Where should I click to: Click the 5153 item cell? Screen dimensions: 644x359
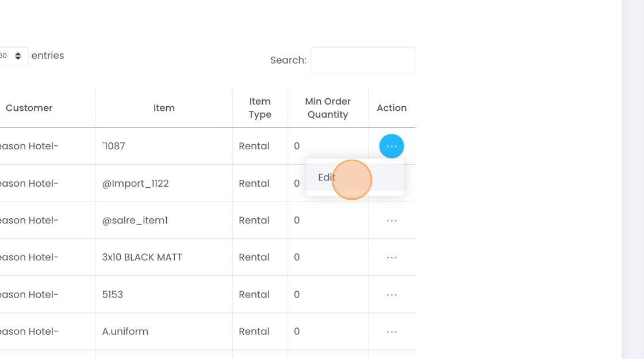113,295
